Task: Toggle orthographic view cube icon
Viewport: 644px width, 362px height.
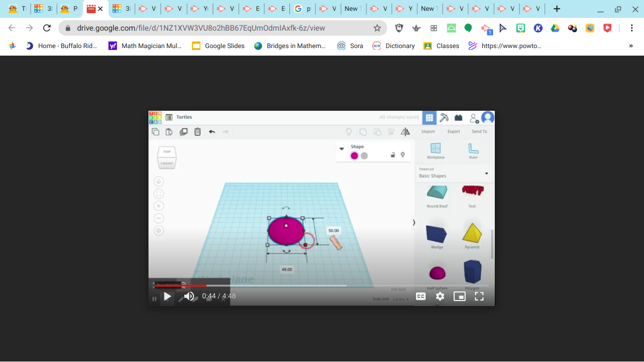Action: point(158,230)
